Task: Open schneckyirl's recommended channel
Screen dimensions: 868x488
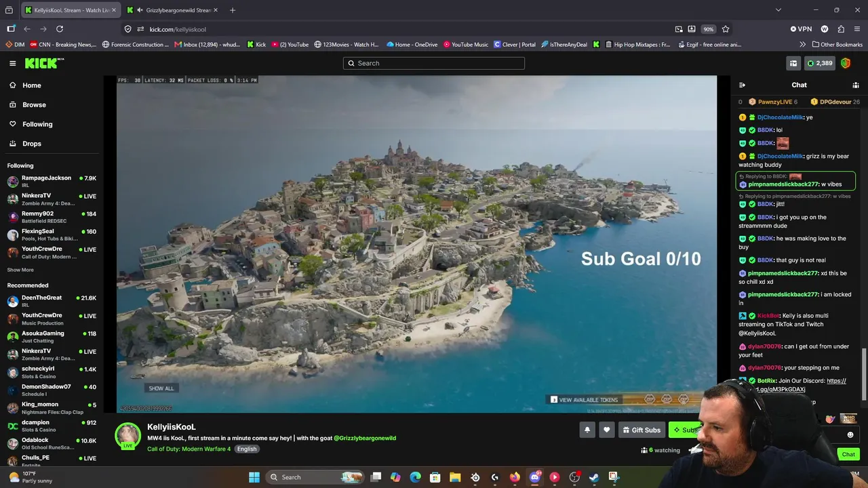Action: [52, 372]
